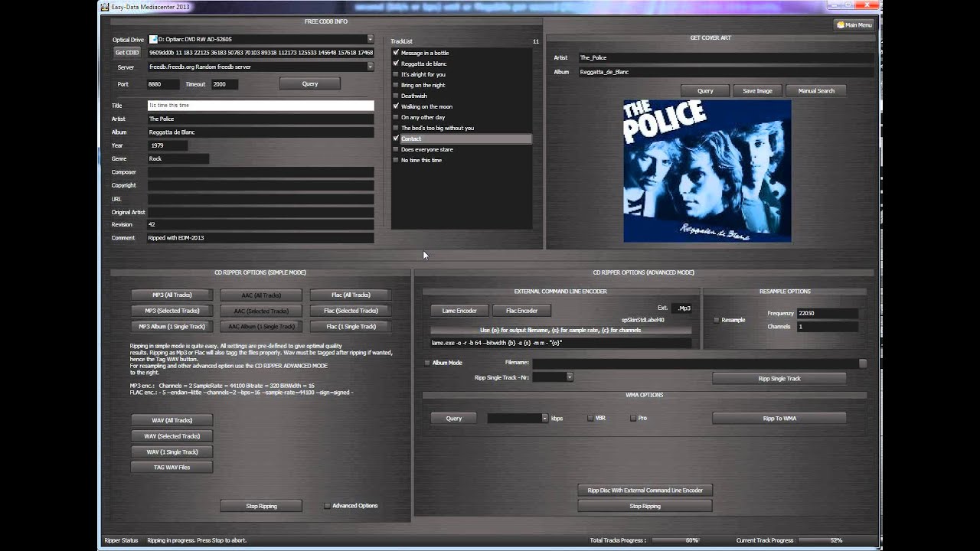This screenshot has height=551, width=980.
Task: Click AAC (All Tracks) button
Action: [x=261, y=295]
